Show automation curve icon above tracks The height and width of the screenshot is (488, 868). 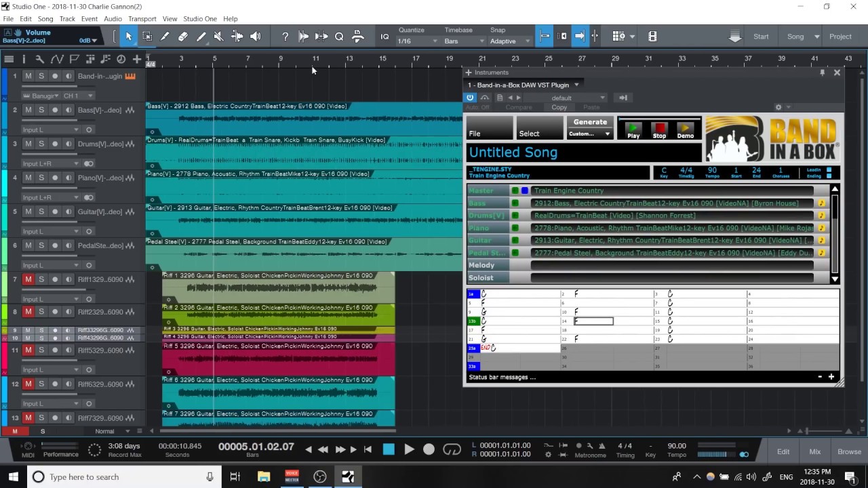pyautogui.click(x=57, y=59)
